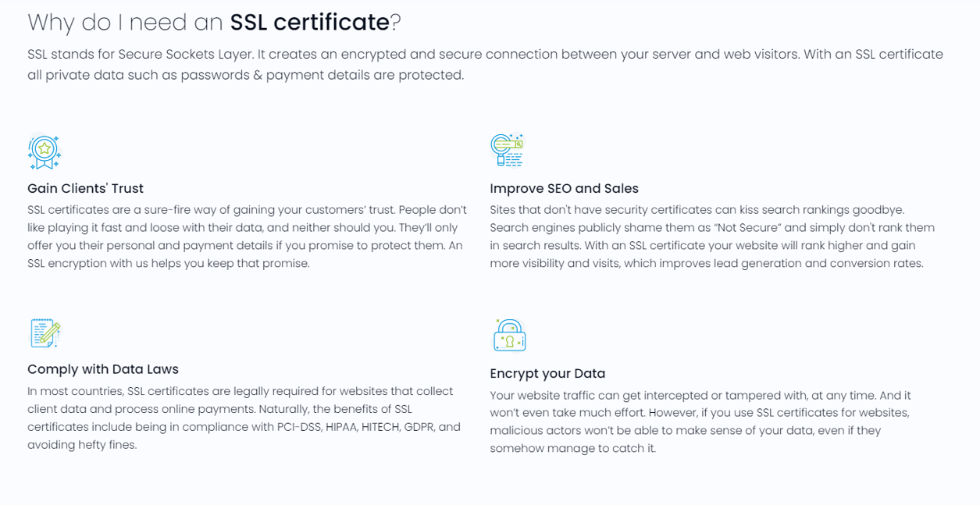Screen dimensions: 980x505
Task: Click the "Comply with Data Laws" heading
Action: [x=103, y=369]
